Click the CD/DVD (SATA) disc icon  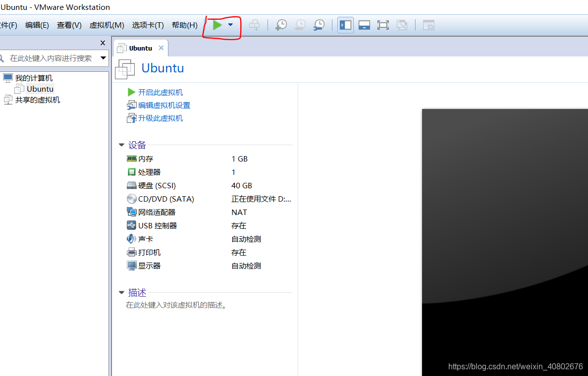tap(132, 199)
